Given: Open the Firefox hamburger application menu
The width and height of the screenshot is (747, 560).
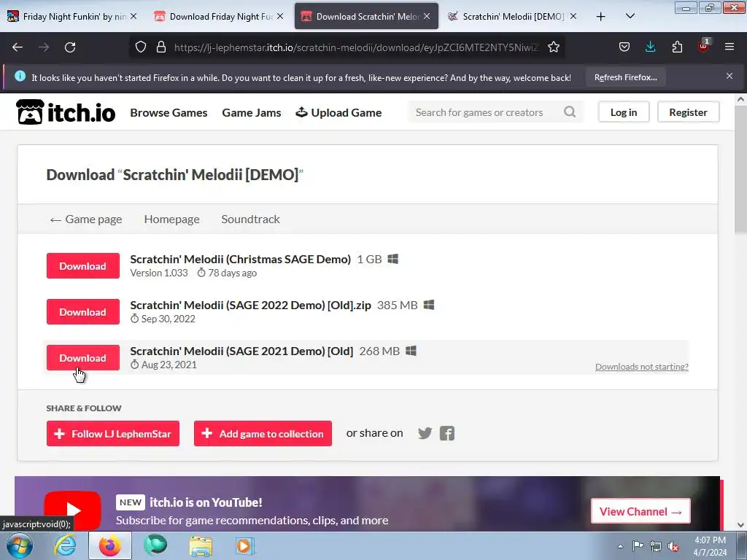Looking at the screenshot, I should point(729,47).
